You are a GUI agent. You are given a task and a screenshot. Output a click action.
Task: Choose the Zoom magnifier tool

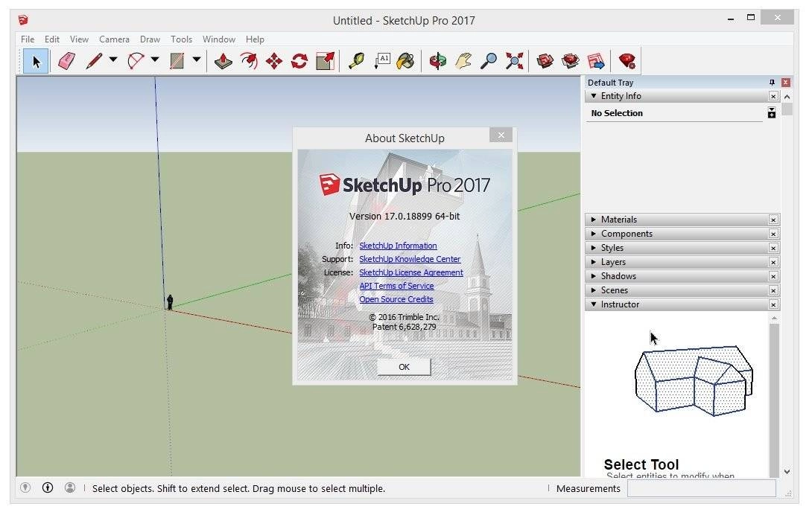[x=489, y=62]
